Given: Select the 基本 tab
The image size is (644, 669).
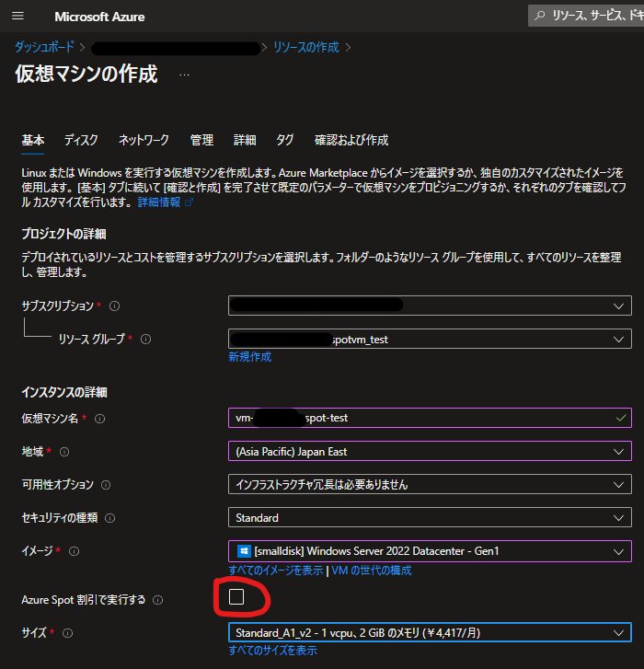Looking at the screenshot, I should (33, 140).
